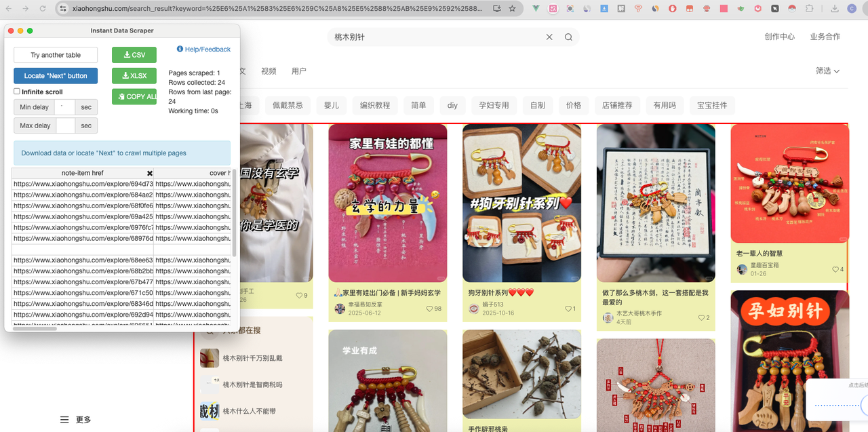Select the 简单 filter tag
This screenshot has width=868, height=432.
pos(418,105)
